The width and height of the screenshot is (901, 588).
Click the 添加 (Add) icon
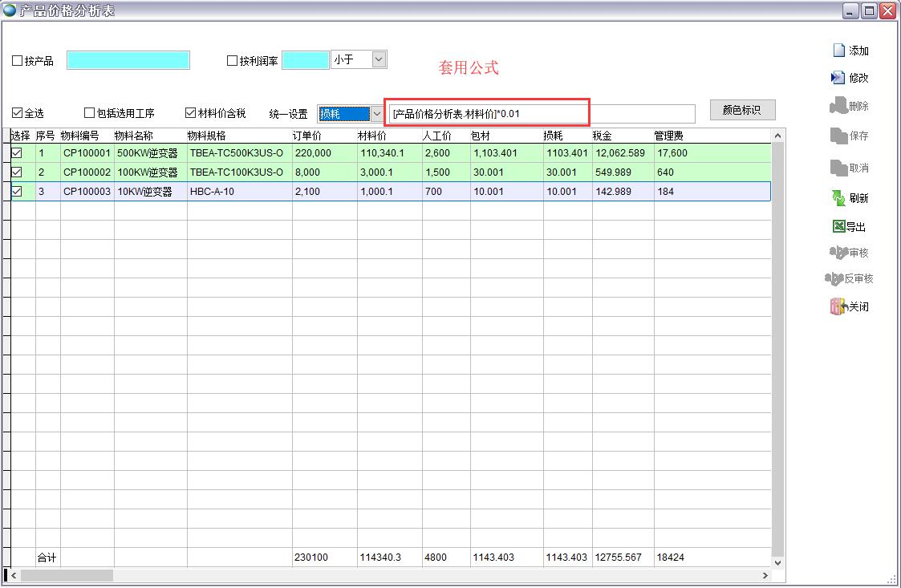click(x=838, y=51)
